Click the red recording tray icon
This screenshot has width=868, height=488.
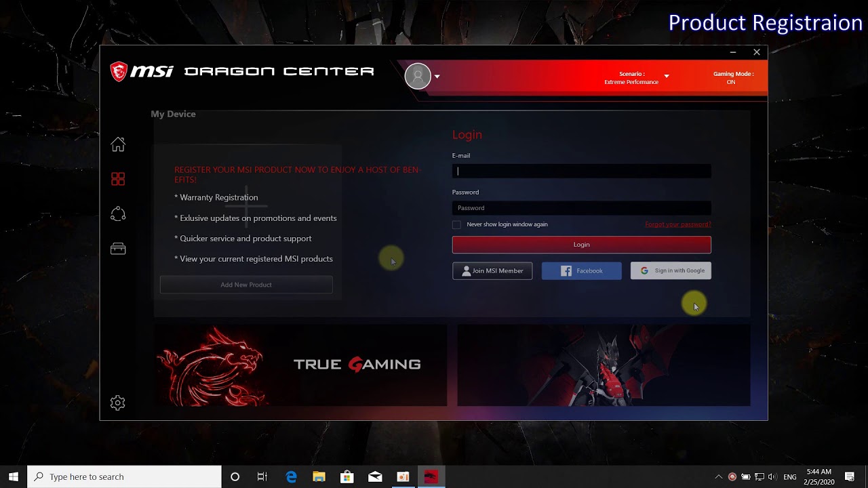(732, 476)
